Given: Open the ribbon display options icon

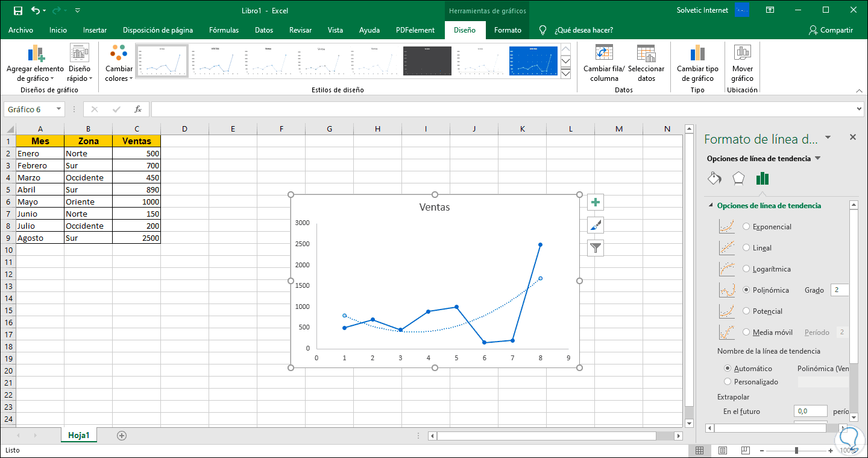Looking at the screenshot, I should click(770, 10).
